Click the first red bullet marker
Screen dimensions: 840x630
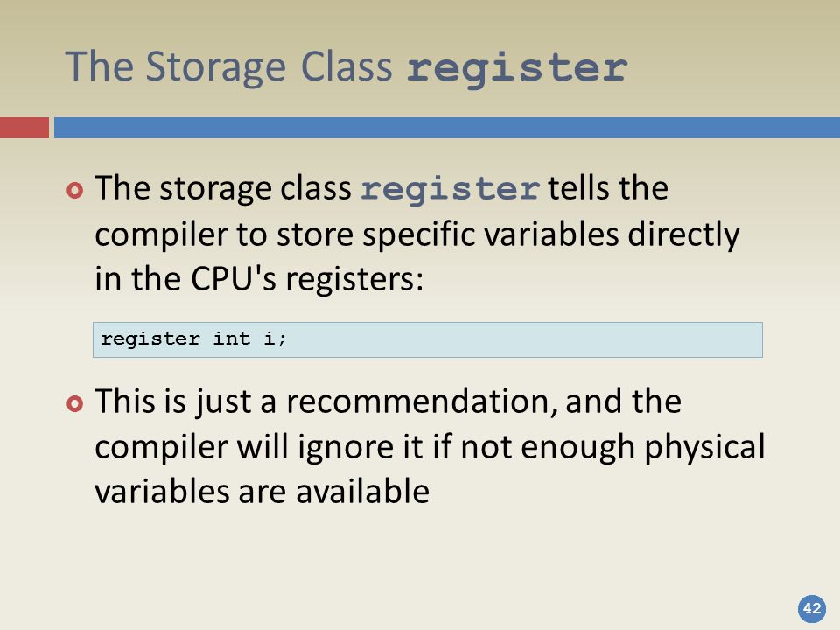pos(75,190)
